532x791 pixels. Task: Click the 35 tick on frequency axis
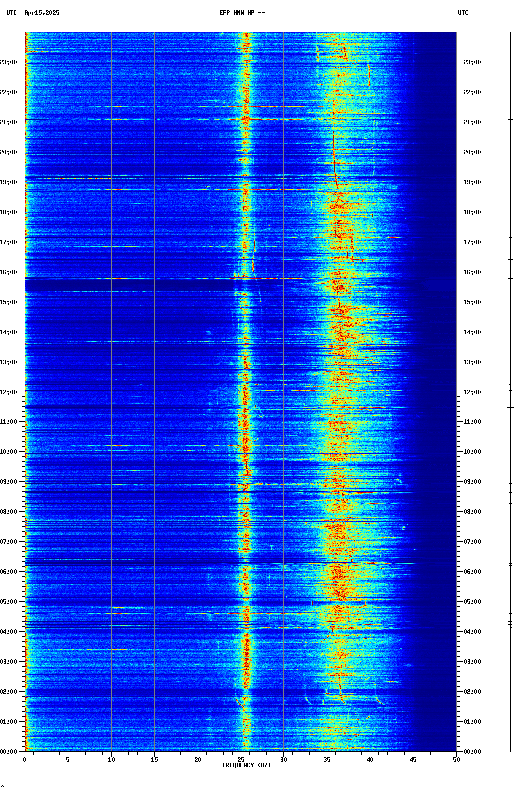(327, 760)
